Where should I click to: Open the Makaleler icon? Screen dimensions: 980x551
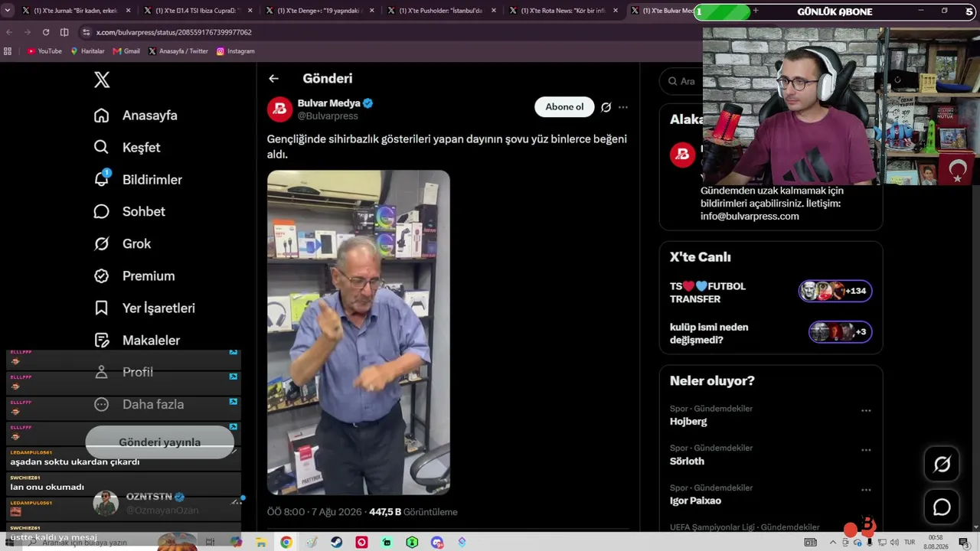click(x=101, y=341)
